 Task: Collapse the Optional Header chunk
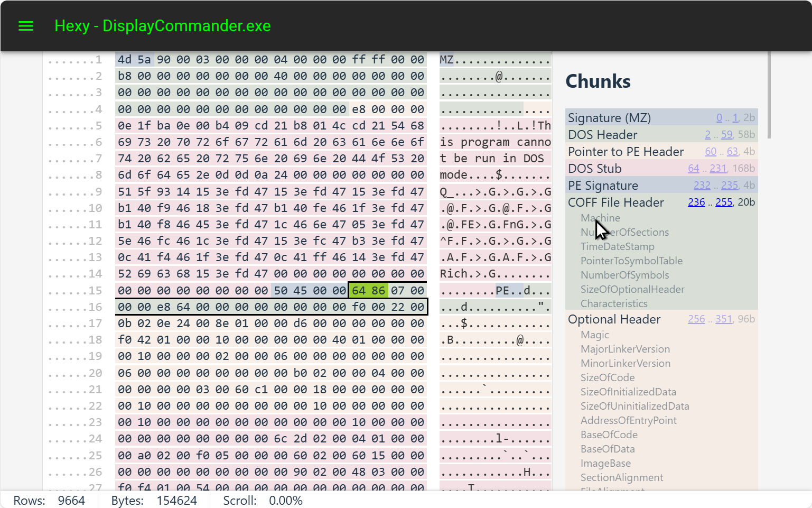614,319
